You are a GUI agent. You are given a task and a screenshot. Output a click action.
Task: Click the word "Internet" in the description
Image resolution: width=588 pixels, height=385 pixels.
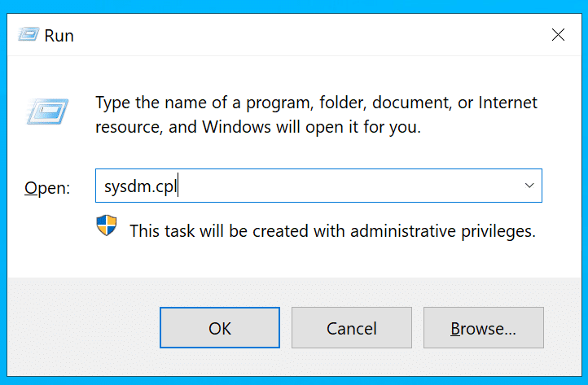coord(507,103)
